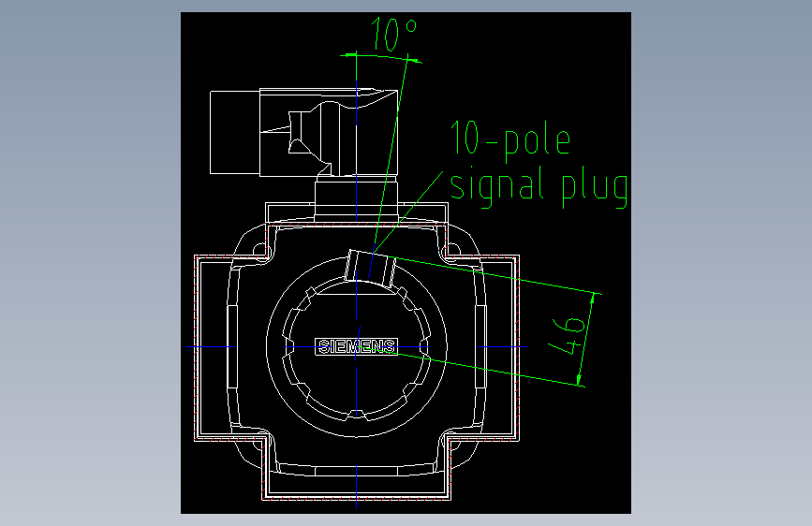
Task: Click the SIEMENS logo label
Action: 357,346
